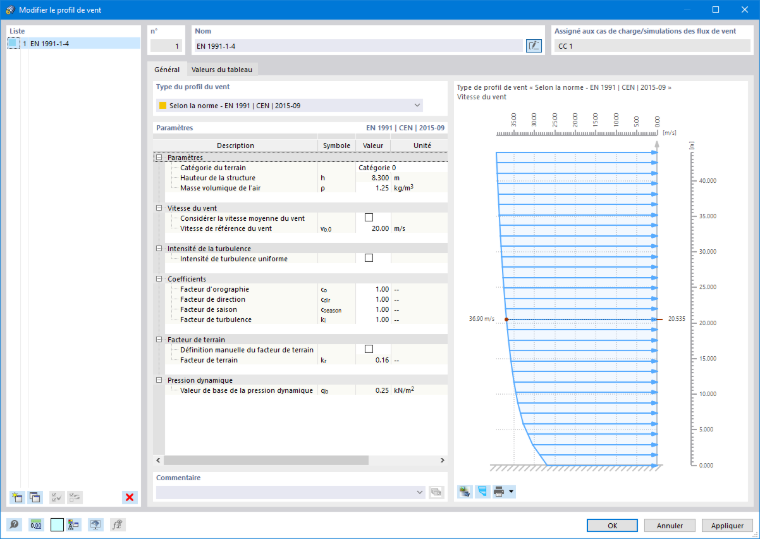The image size is (760, 539).
Task: Click the edit name icon beside Nom field
Action: [x=534, y=46]
